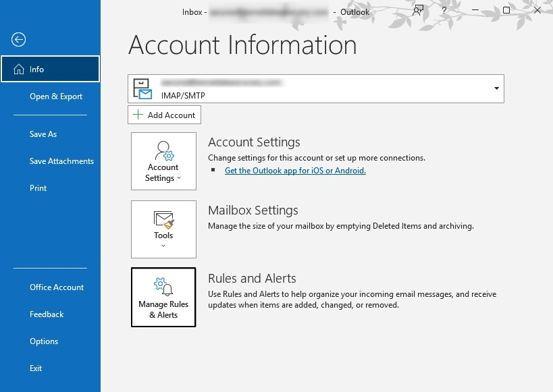Select Save As in the sidebar
The height and width of the screenshot is (392, 553).
click(x=43, y=134)
